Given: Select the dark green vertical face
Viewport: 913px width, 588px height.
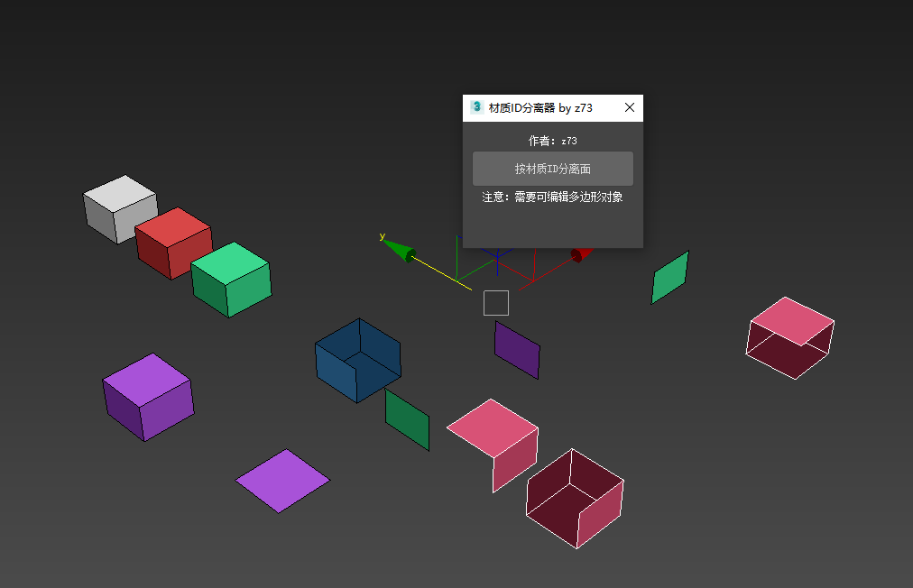Looking at the screenshot, I should point(407,419).
